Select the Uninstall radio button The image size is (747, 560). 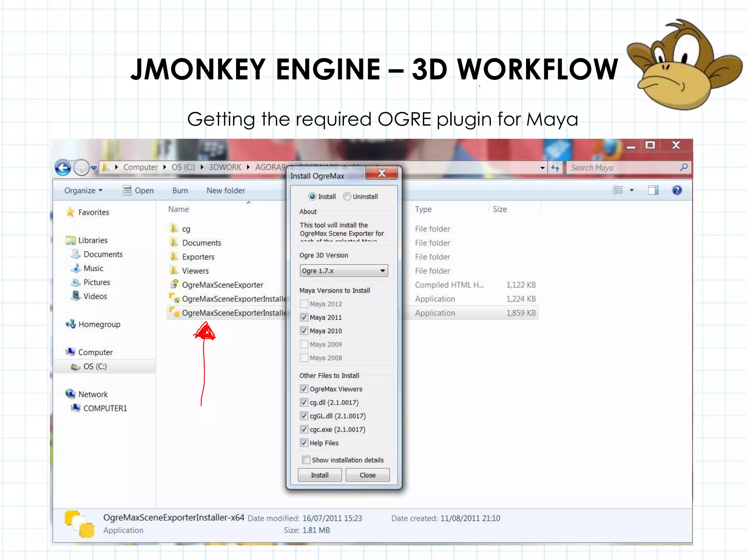click(347, 197)
